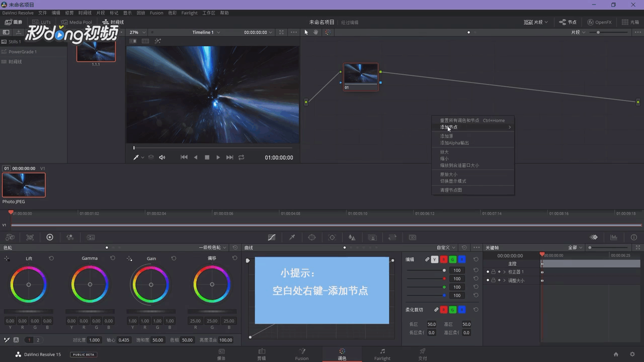Open the 3D stereoscopic palette icon
This screenshot has height=362, width=644.
click(413, 237)
